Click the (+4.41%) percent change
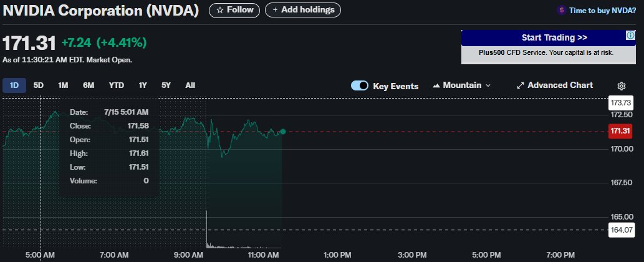Screen dimensions: 644x262 (122, 42)
